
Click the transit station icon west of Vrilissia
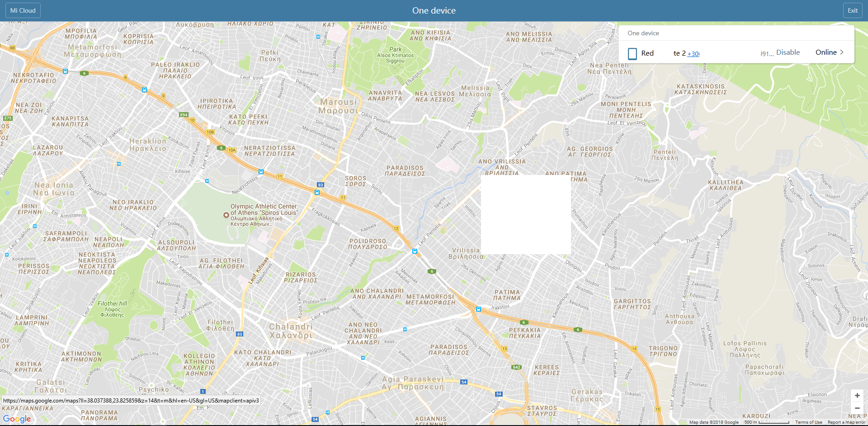pyautogui.click(x=415, y=251)
